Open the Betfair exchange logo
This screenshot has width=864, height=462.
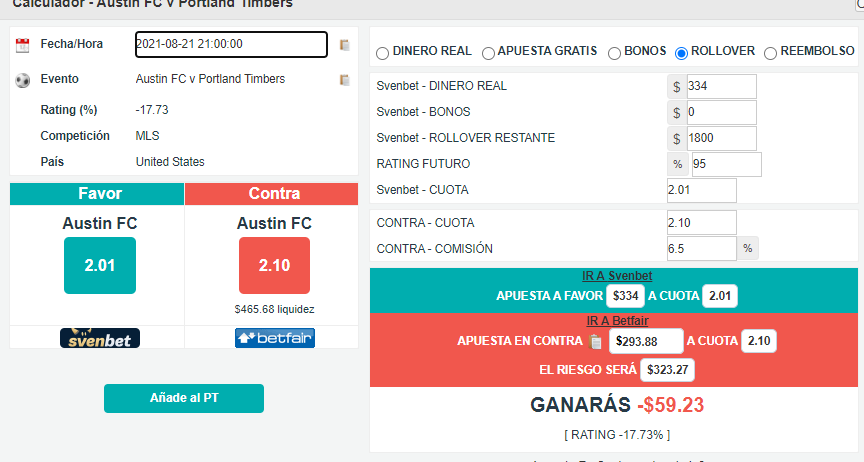coord(274,338)
